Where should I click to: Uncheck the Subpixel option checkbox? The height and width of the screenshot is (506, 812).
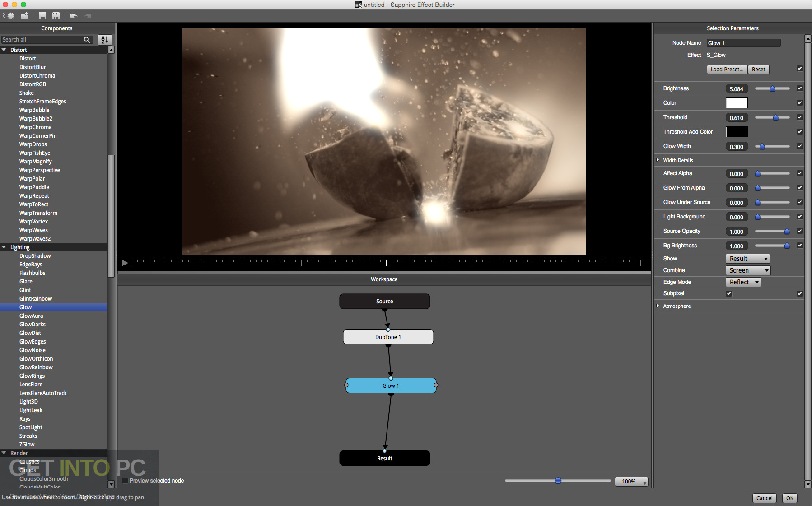click(729, 293)
